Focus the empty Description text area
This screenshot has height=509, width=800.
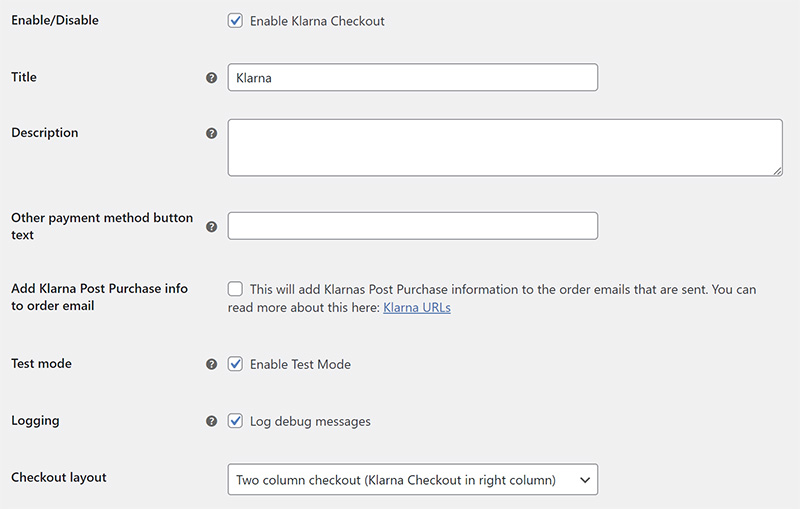[x=504, y=148]
